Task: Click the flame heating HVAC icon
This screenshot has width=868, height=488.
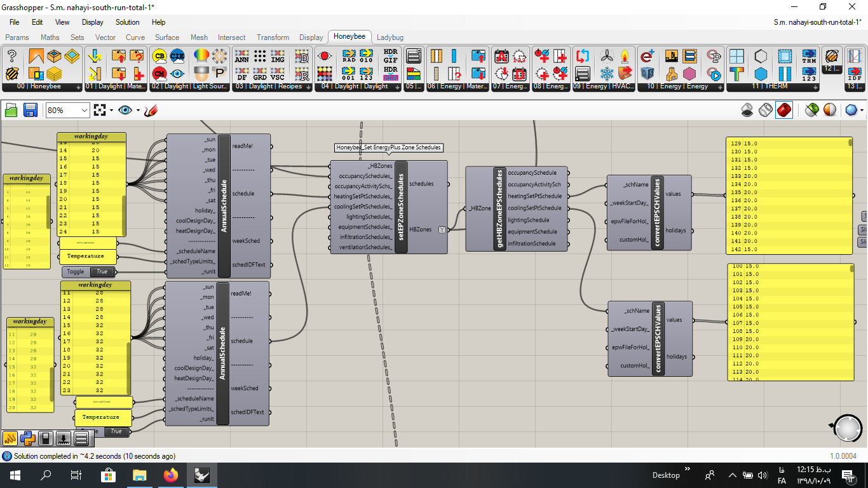Action: [x=625, y=56]
